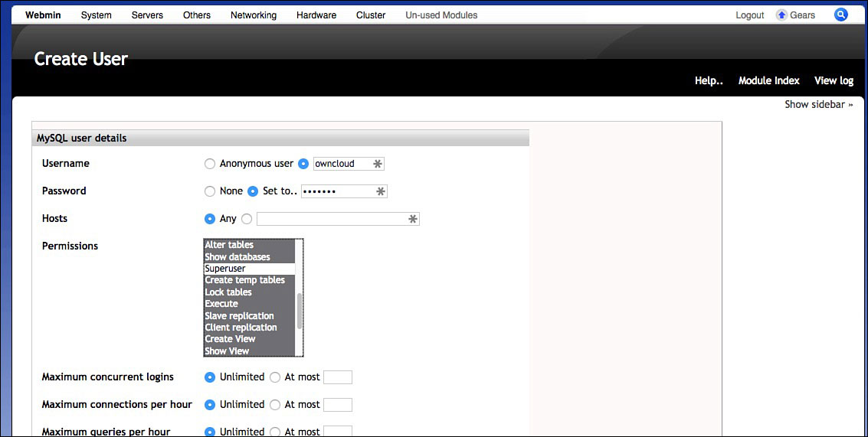The height and width of the screenshot is (437, 868).
Task: Open the Cluster menu
Action: click(x=371, y=15)
